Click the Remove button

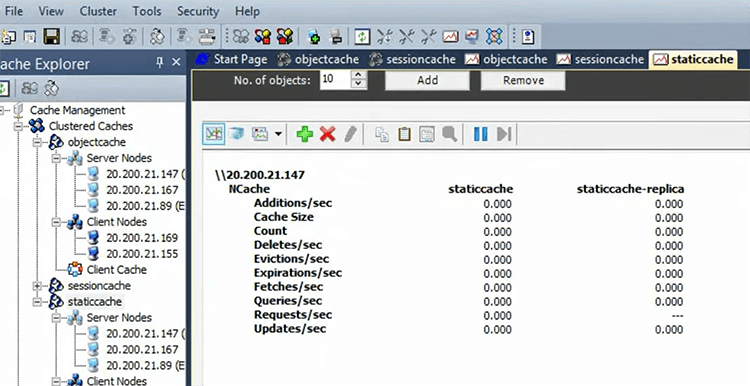pyautogui.click(x=523, y=80)
